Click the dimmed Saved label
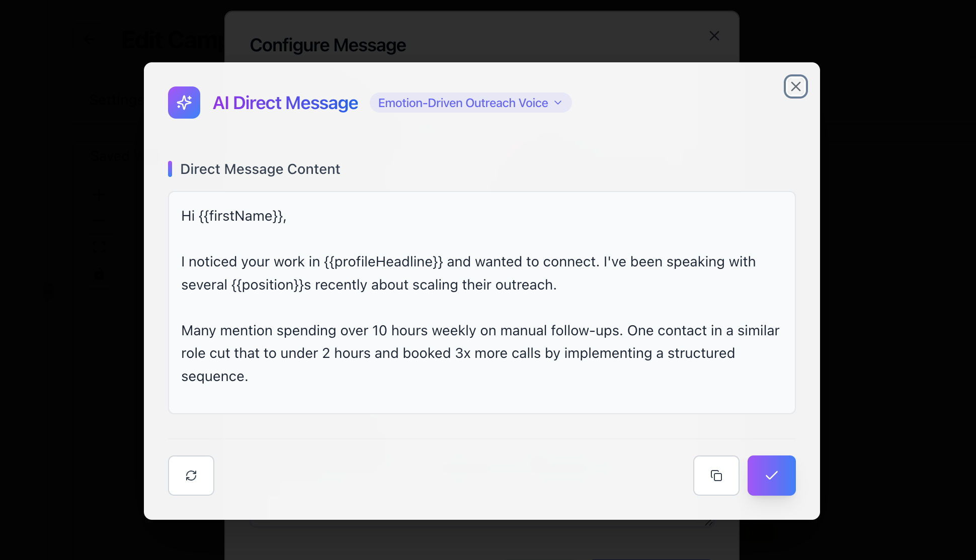The height and width of the screenshot is (560, 976). tap(111, 156)
